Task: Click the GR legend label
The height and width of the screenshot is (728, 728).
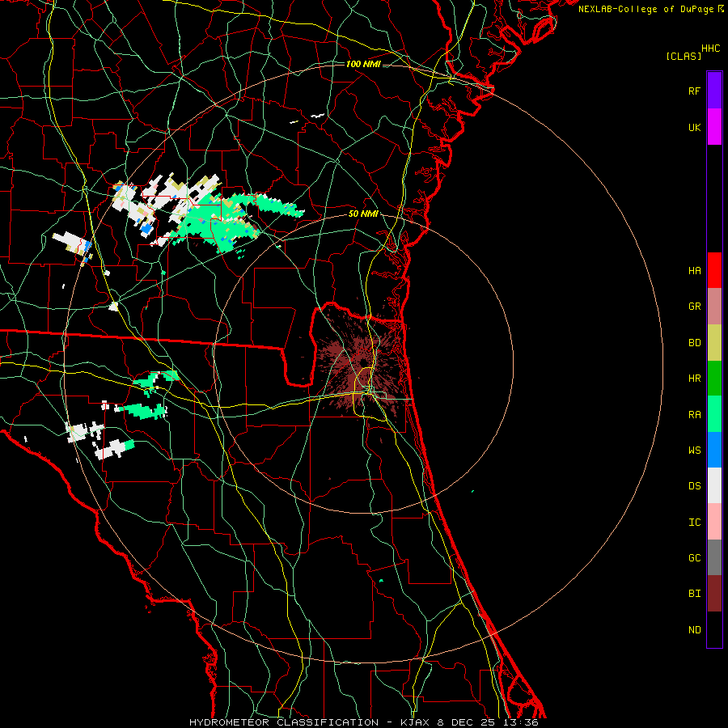Action: pyautogui.click(x=694, y=307)
